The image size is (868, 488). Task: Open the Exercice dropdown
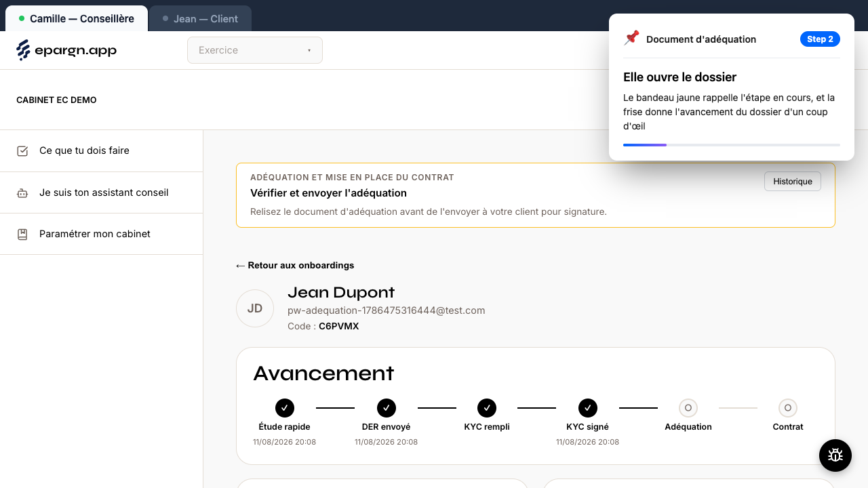[255, 50]
